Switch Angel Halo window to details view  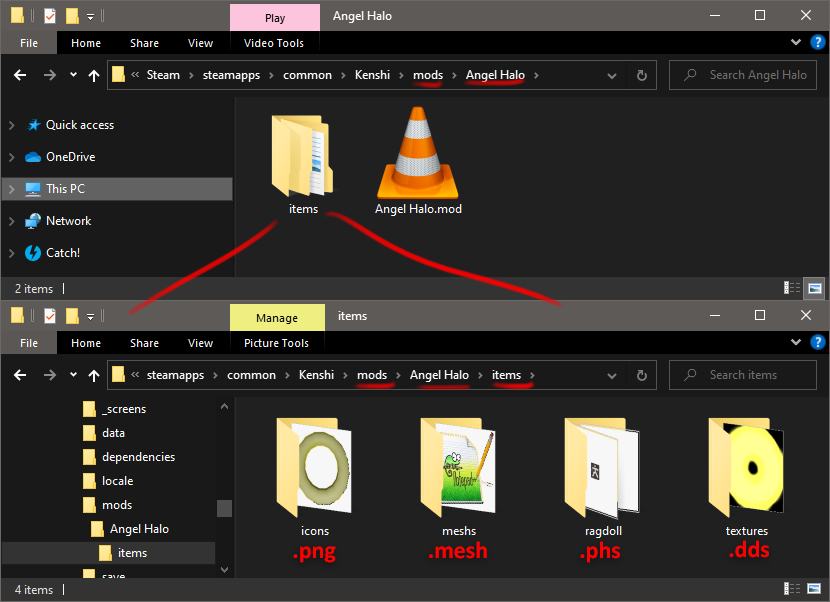click(792, 287)
